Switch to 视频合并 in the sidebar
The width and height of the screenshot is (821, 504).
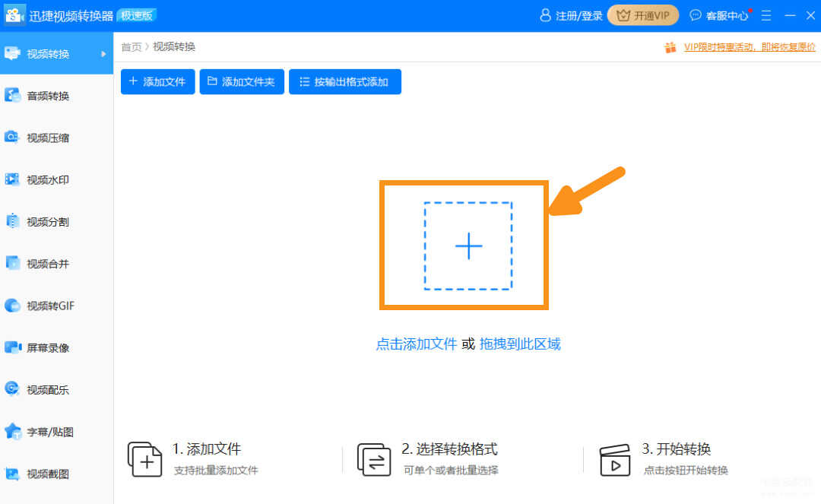click(56, 263)
